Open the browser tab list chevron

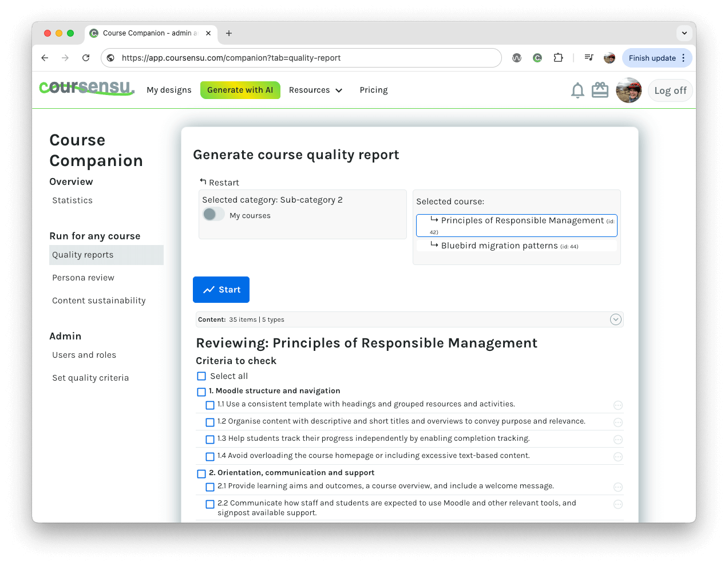684,33
